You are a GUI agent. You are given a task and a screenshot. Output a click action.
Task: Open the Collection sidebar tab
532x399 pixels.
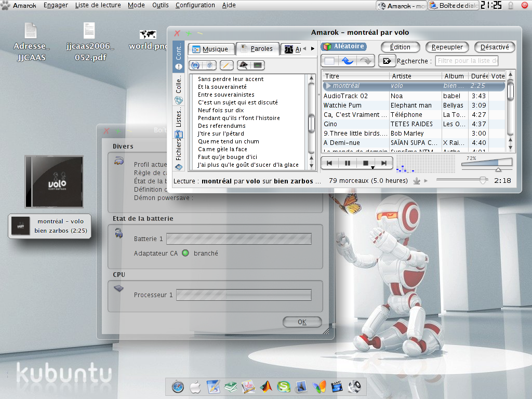[179, 90]
